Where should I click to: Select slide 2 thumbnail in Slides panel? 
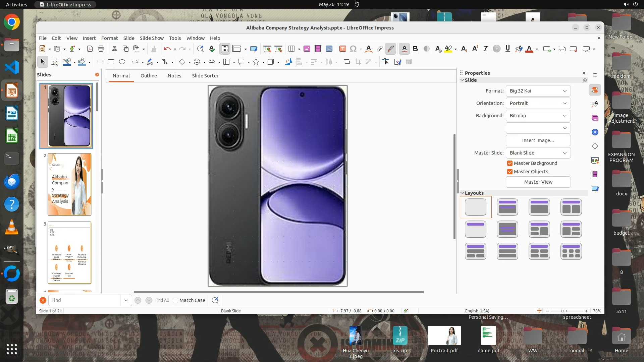pyautogui.click(x=69, y=184)
